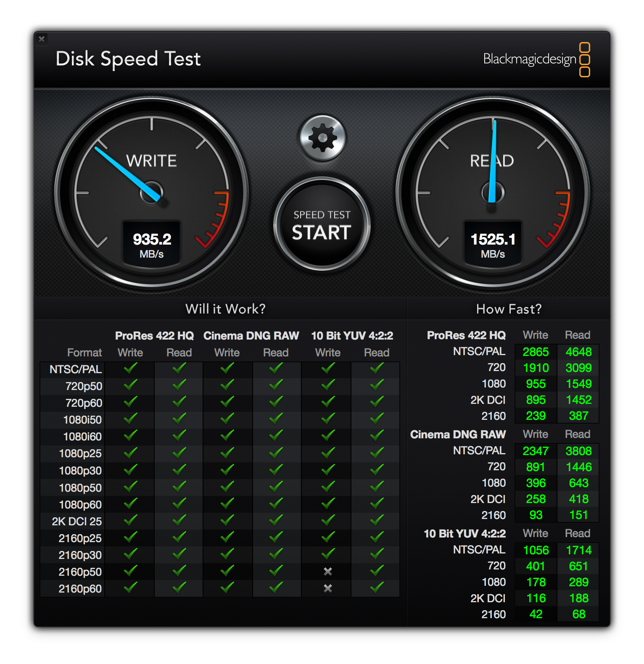This screenshot has height=664, width=644.
Task: Click YUV 720 write value 401
Action: tap(536, 566)
